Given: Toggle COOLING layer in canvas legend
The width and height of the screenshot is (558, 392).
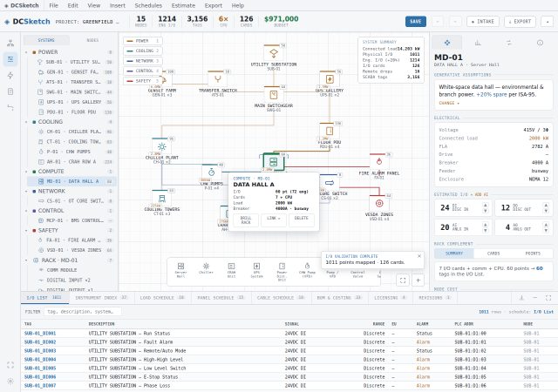Looking at the screenshot, I should point(143,51).
